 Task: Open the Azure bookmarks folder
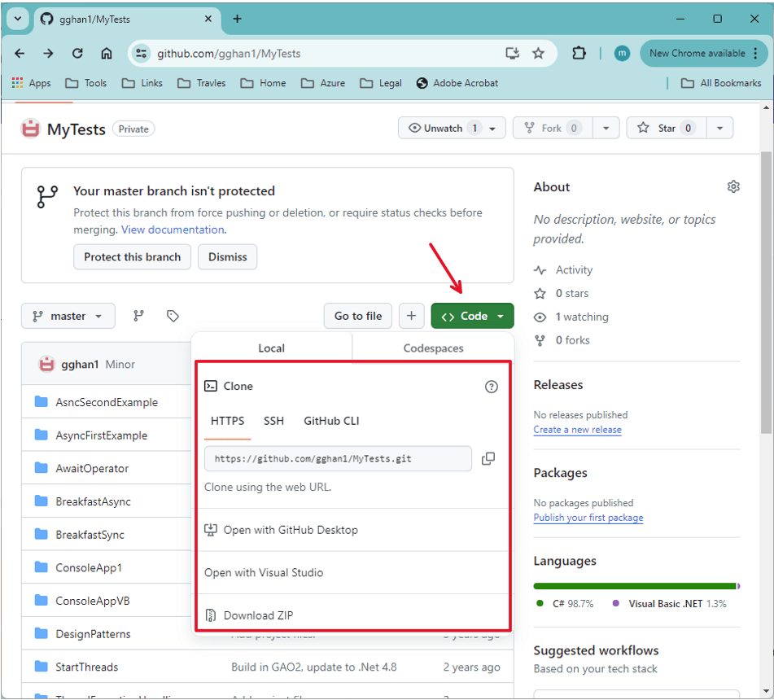pyautogui.click(x=323, y=83)
